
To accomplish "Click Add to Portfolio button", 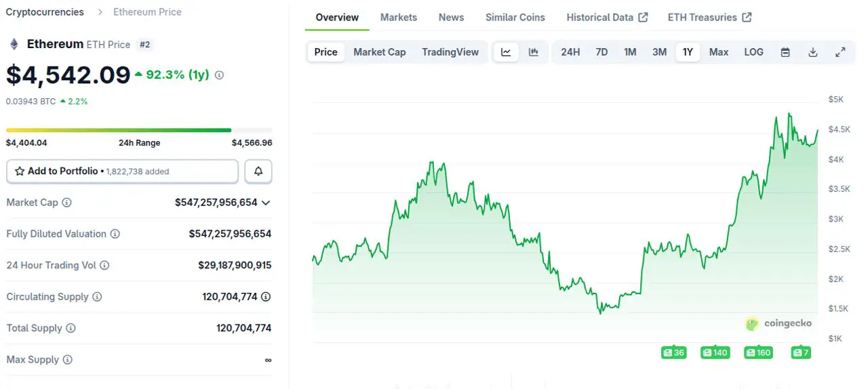I will point(122,171).
